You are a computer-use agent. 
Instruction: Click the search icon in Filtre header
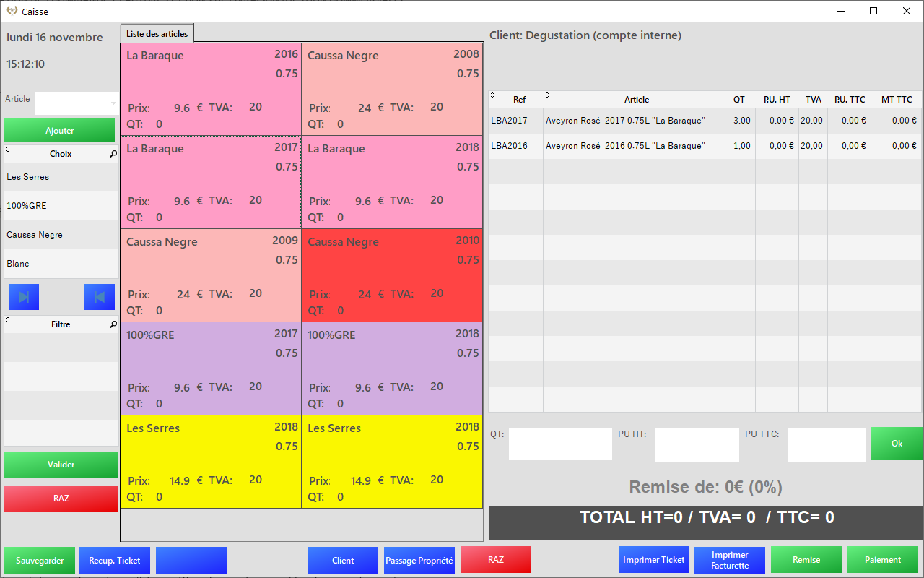click(113, 325)
